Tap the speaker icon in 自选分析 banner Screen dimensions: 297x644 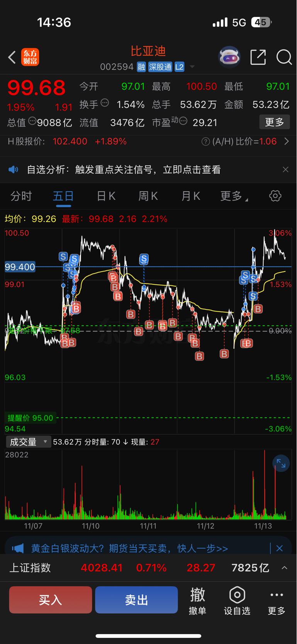[x=14, y=169]
